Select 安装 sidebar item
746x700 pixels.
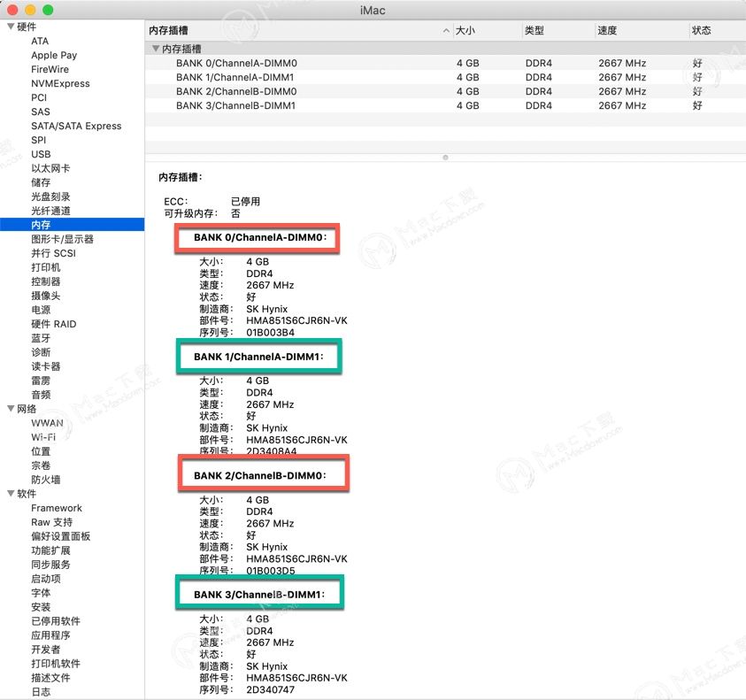(41, 607)
